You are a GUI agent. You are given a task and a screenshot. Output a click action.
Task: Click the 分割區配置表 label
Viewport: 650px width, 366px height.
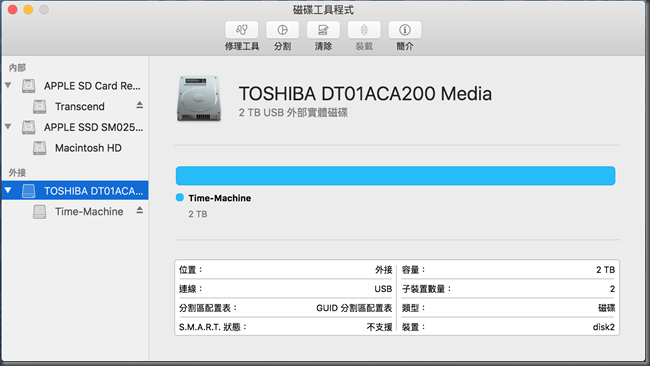click(208, 308)
